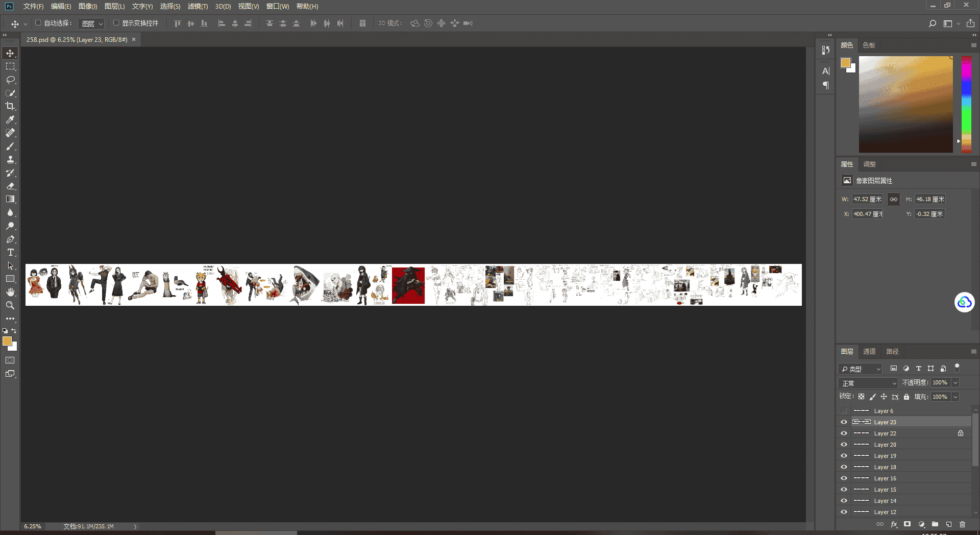The height and width of the screenshot is (535, 980).
Task: Close the 258.psd document tab
Action: pos(134,39)
